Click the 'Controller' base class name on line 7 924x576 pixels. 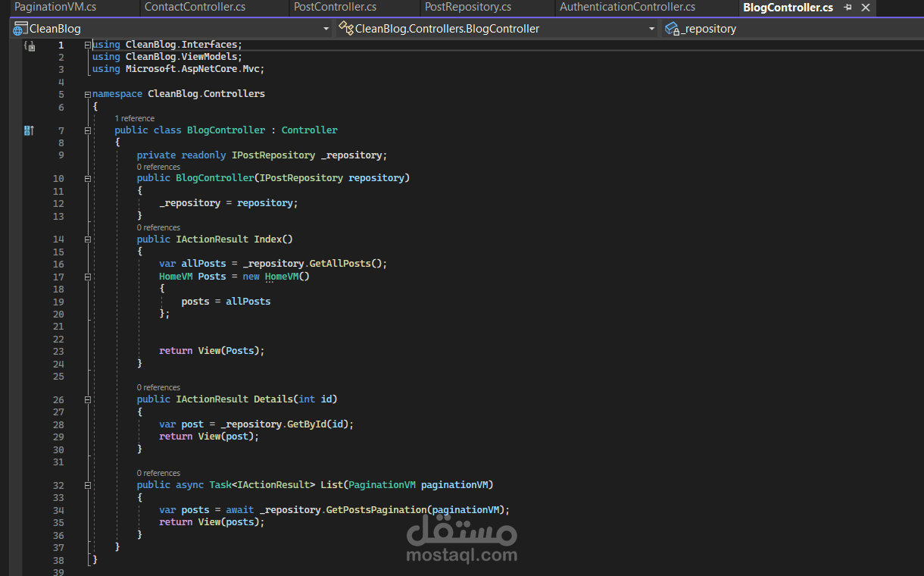coord(309,130)
